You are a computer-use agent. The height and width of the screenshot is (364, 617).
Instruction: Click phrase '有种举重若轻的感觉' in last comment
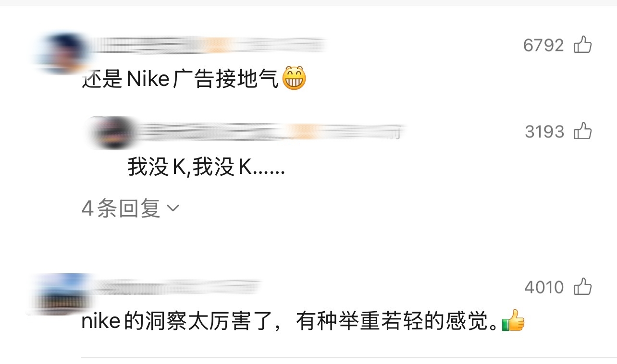coord(397,321)
